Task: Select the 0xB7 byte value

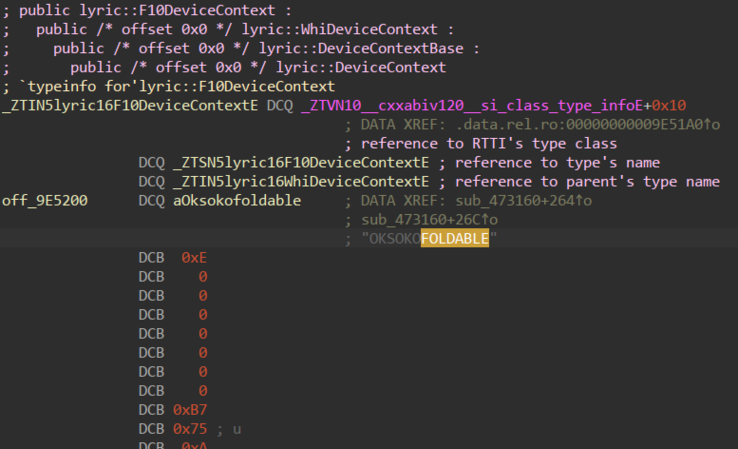Action: 190,410
